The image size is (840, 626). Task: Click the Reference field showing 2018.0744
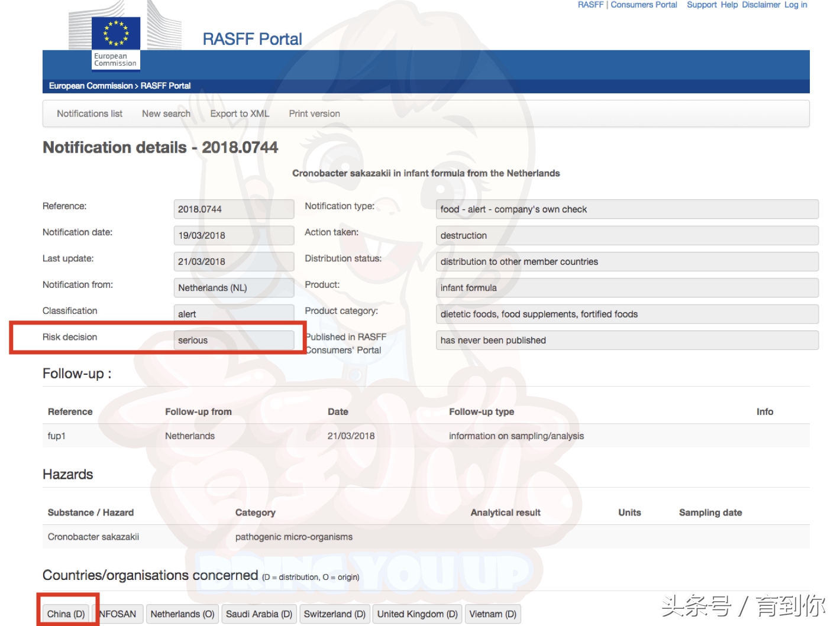tap(234, 209)
